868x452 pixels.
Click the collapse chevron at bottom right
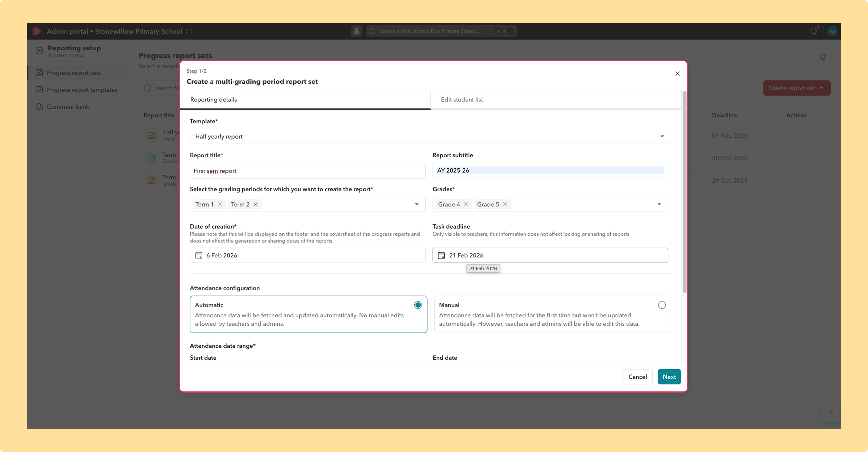831,412
